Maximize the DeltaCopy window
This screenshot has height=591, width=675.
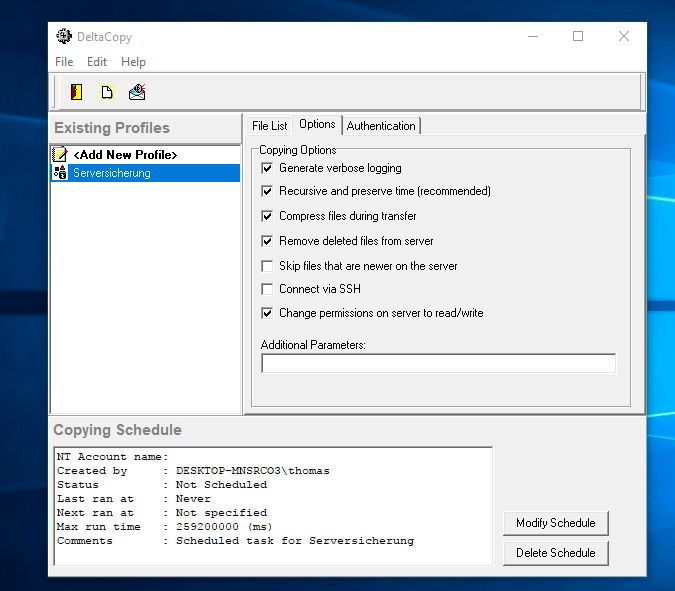pos(578,36)
